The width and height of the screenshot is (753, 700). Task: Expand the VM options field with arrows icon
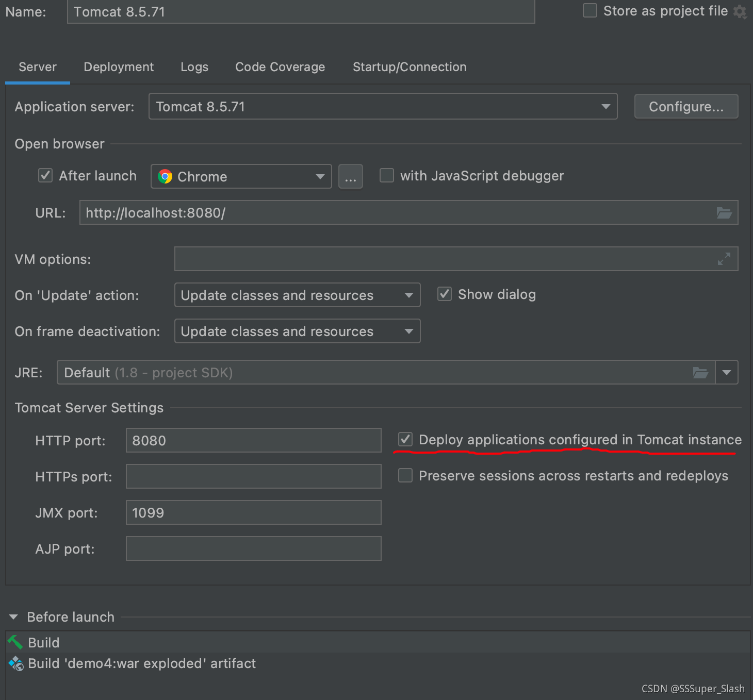coord(724,259)
